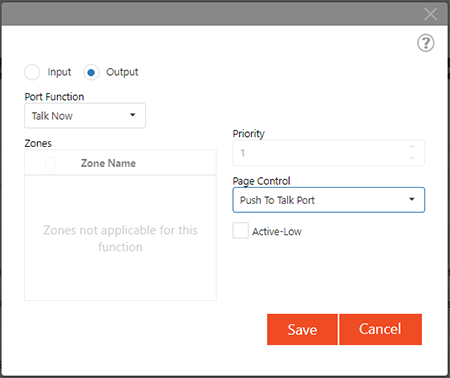Select the Input radio button
Image resolution: width=450 pixels, height=378 pixels.
tap(32, 72)
